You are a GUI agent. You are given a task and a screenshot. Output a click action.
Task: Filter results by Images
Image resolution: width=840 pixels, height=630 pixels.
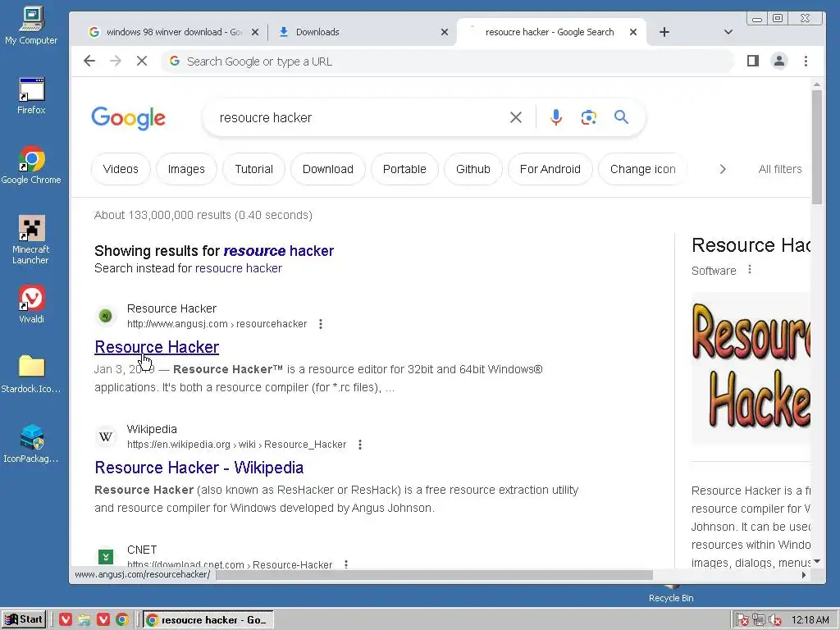pyautogui.click(x=186, y=169)
